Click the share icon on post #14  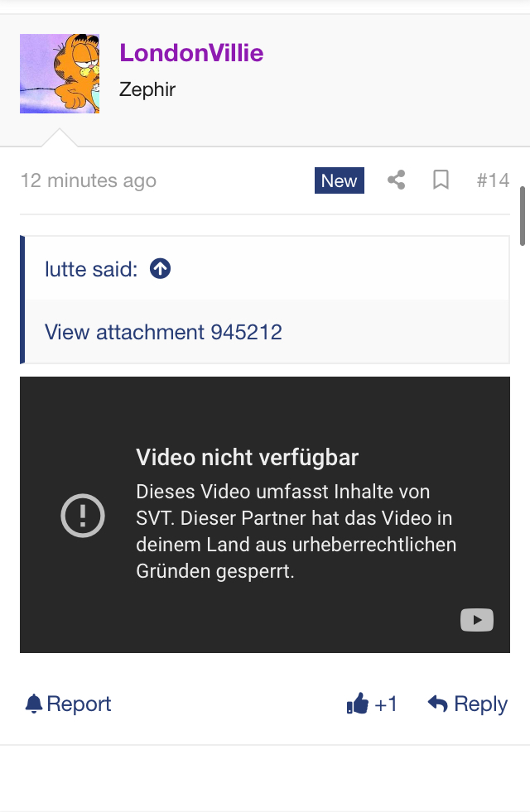click(397, 180)
